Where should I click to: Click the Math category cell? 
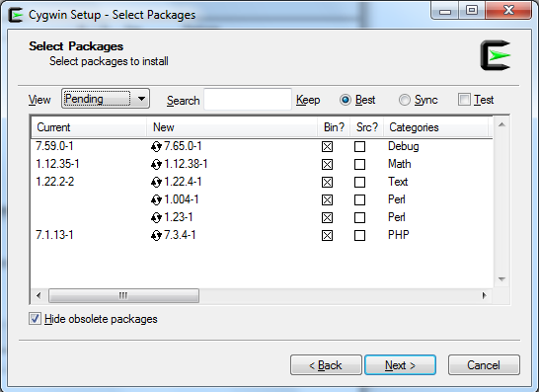point(400,164)
